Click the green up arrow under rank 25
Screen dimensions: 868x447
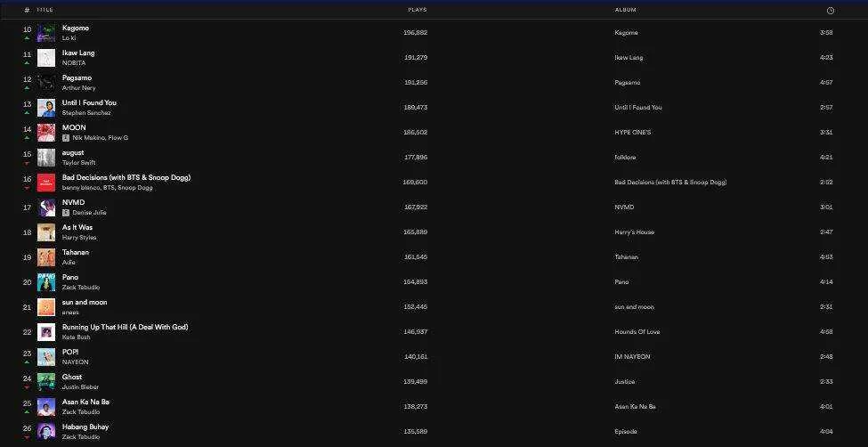click(x=27, y=412)
